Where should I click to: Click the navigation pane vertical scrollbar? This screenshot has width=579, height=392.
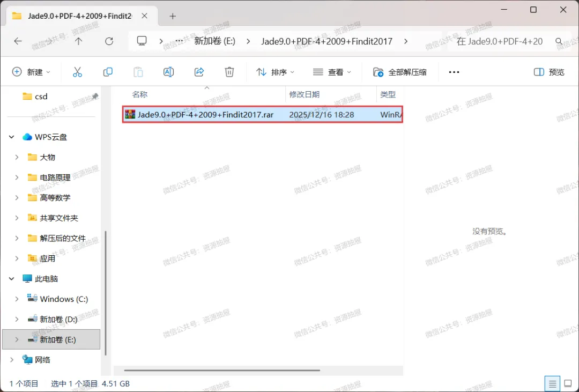[106, 293]
